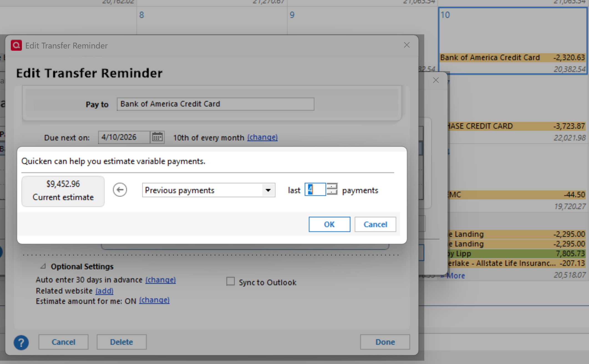The image size is (589, 364).
Task: Click the Quicken logo in the title bar
Action: coord(16,45)
